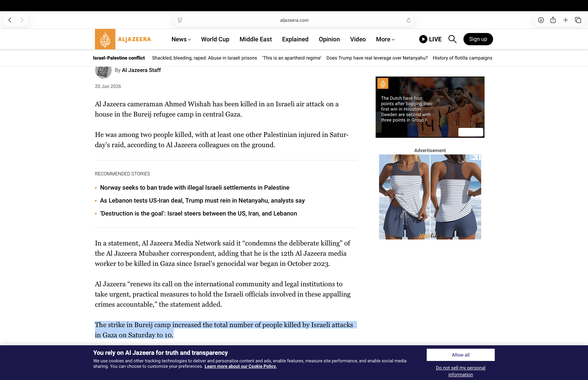Open 'This is an apartheid regime' story

292,58
